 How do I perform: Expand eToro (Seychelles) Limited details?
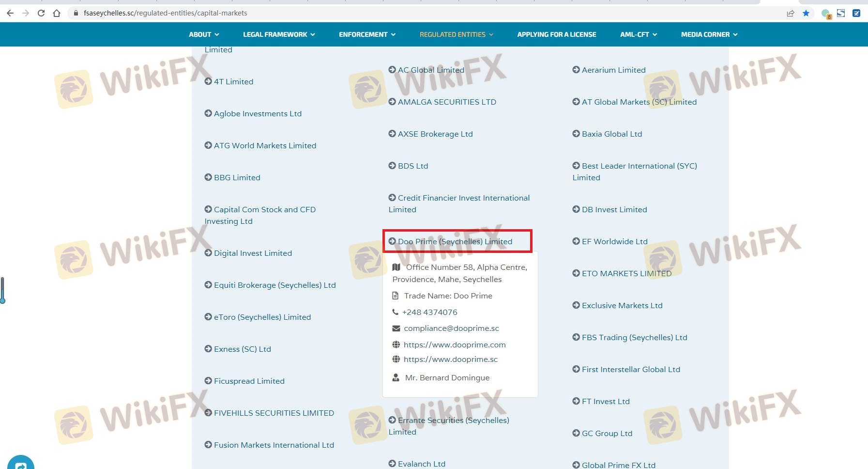pyautogui.click(x=262, y=317)
